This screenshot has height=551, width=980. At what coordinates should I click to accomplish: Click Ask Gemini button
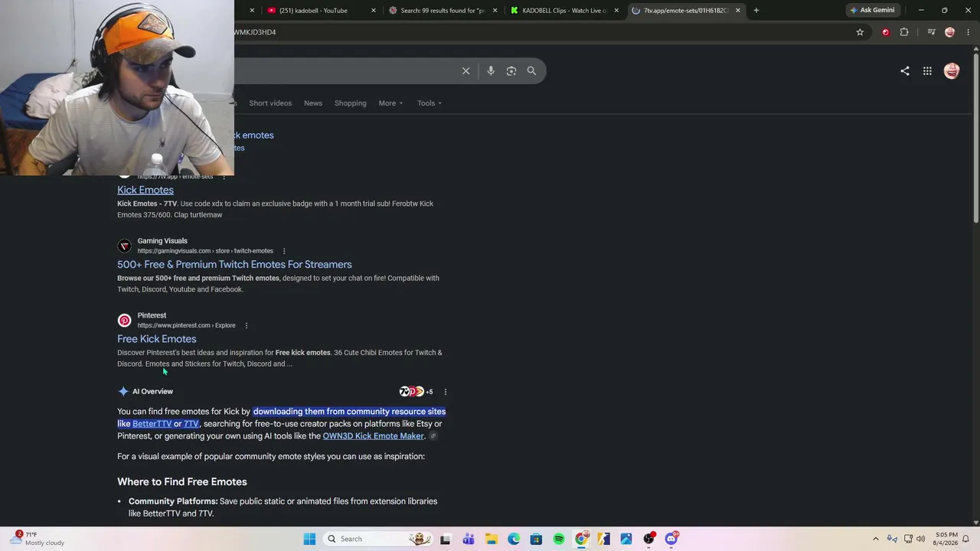[x=871, y=10]
